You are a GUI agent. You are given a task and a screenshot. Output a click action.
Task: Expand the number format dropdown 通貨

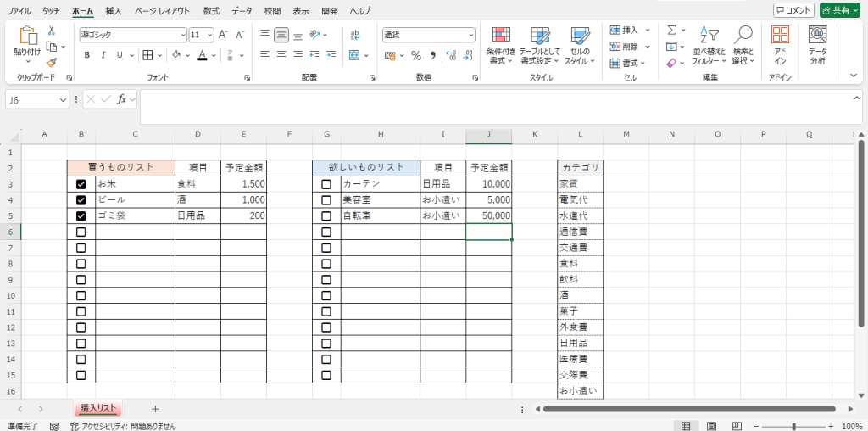(470, 35)
